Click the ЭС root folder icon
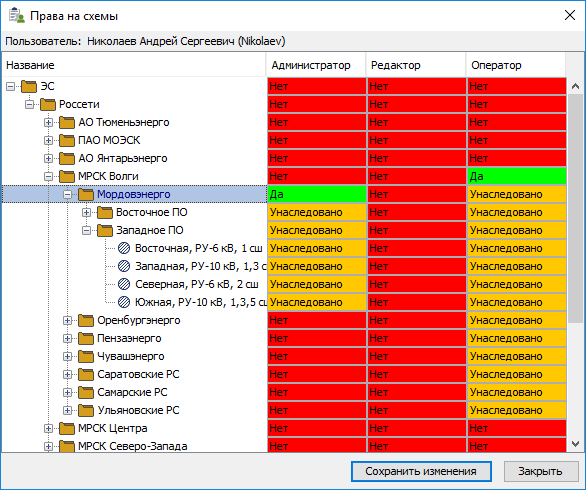This screenshot has width=586, height=490. point(29,86)
